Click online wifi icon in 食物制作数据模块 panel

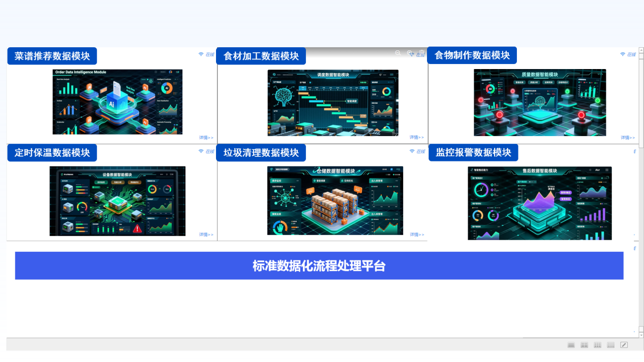pyautogui.click(x=623, y=54)
